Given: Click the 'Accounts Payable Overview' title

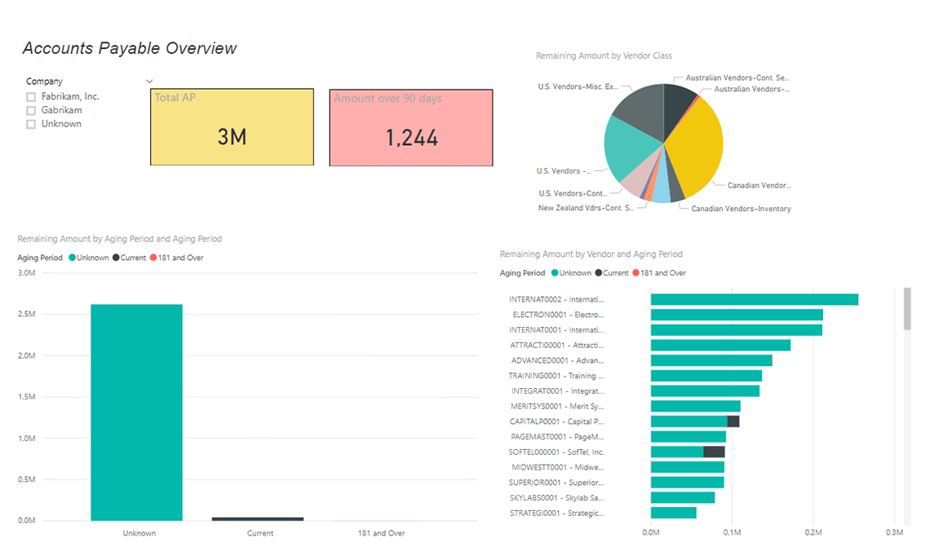Looking at the screenshot, I should [x=129, y=49].
